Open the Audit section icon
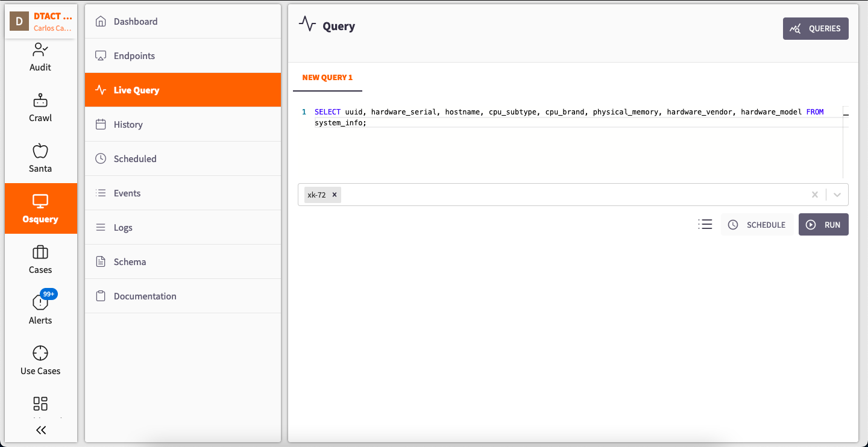The image size is (868, 447). [40, 49]
